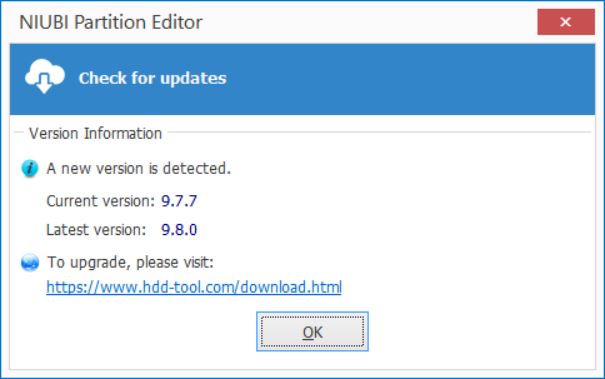Click the cloud download icon in header
Viewport: 605px width, 379px height.
click(x=44, y=76)
